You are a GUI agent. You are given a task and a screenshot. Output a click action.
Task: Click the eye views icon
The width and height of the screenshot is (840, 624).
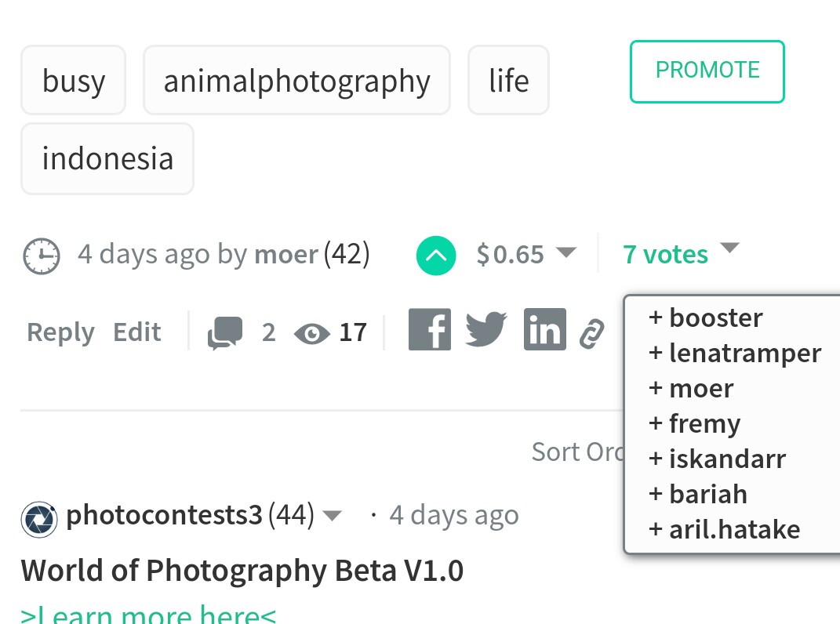click(312, 334)
